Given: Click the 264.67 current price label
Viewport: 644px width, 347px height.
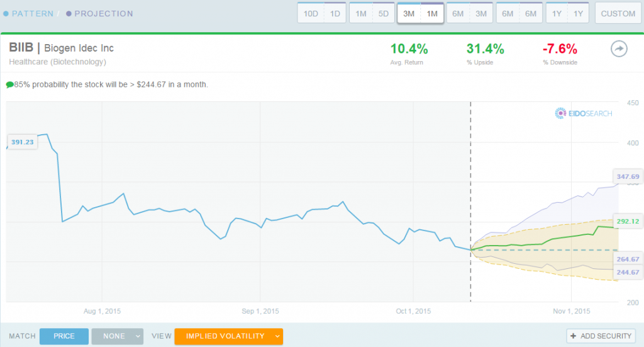Looking at the screenshot, I should pyautogui.click(x=628, y=259).
